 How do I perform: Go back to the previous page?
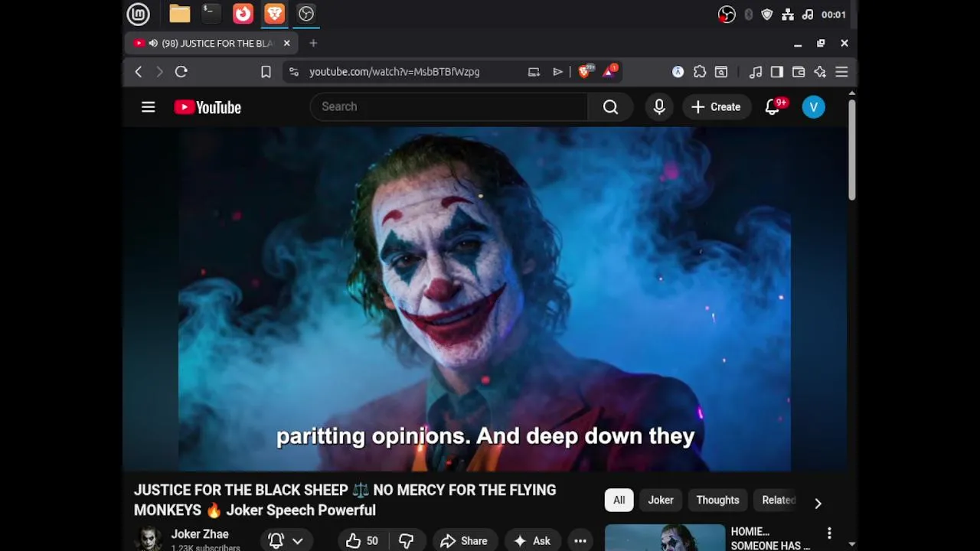pos(139,72)
